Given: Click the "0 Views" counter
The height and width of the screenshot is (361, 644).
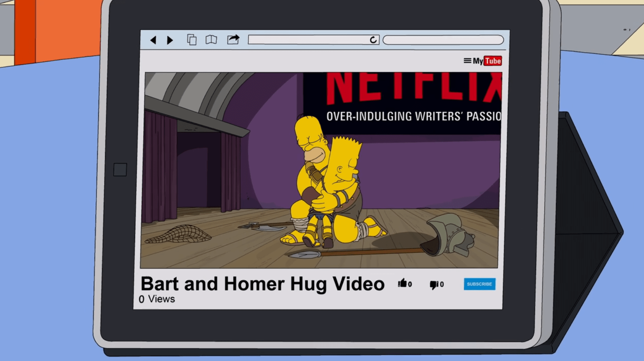Looking at the screenshot, I should click(x=157, y=299).
